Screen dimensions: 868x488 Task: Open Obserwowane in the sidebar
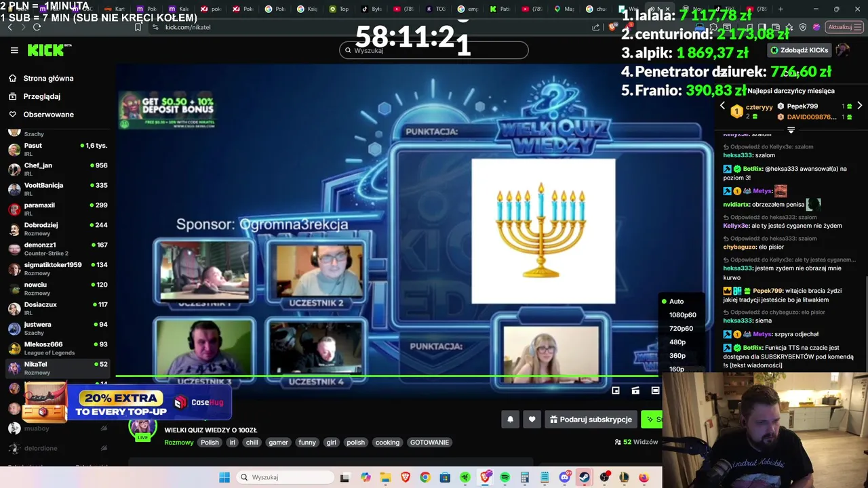(41, 115)
